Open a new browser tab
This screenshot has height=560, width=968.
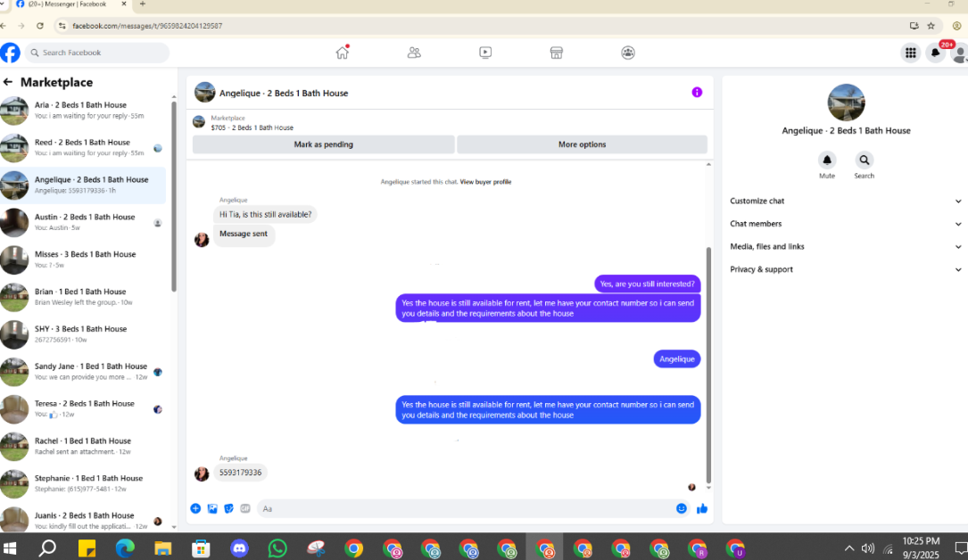pos(143,4)
